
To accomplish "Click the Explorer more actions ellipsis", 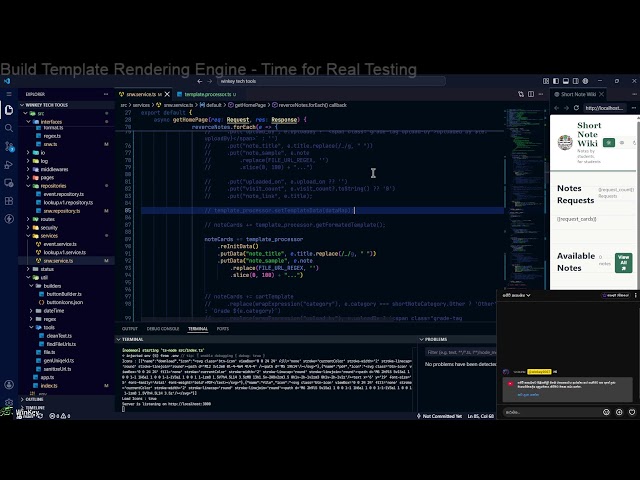I will 106,94.
